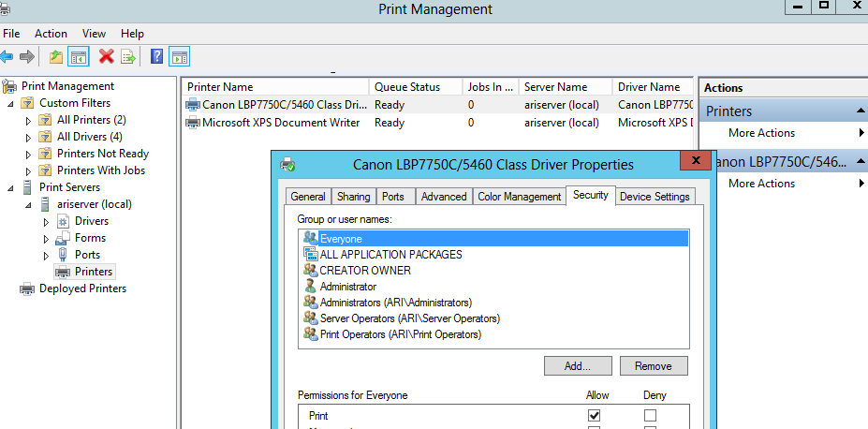Click Deployed Printers tree icon
The width and height of the screenshot is (868, 429).
(27, 288)
